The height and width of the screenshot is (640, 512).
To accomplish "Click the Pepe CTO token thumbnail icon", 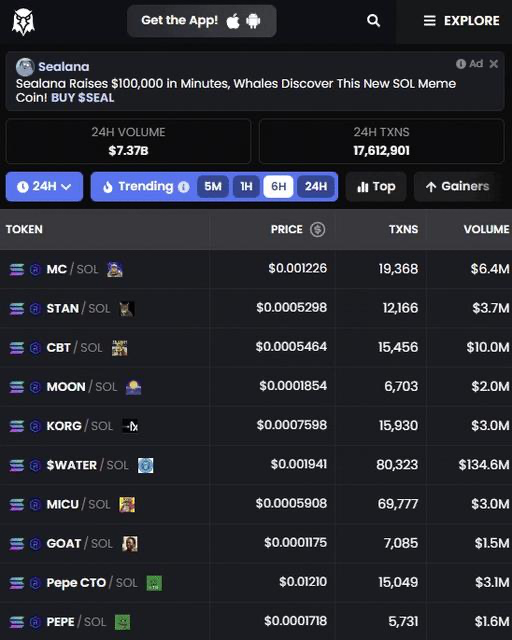I will [154, 583].
